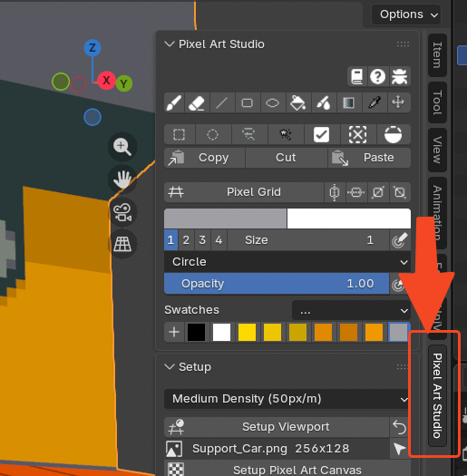Image resolution: width=467 pixels, height=476 pixels.
Task: Open the bug report icon
Action: point(399,76)
